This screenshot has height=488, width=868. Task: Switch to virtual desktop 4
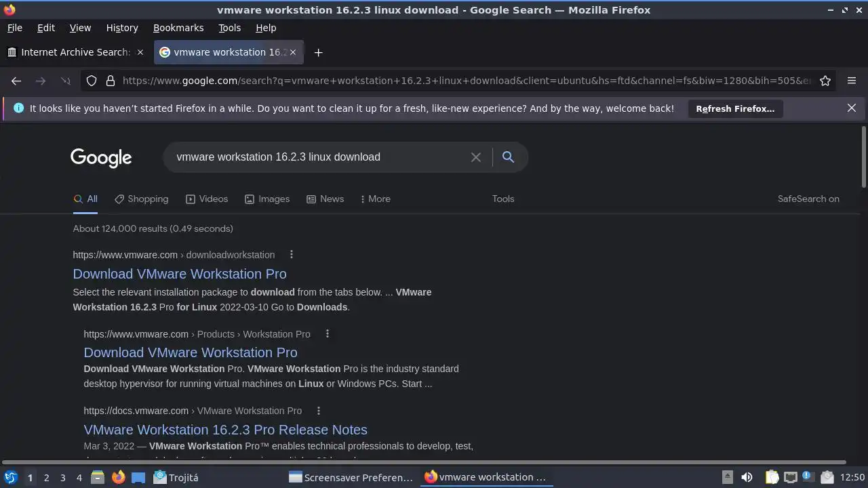click(79, 478)
